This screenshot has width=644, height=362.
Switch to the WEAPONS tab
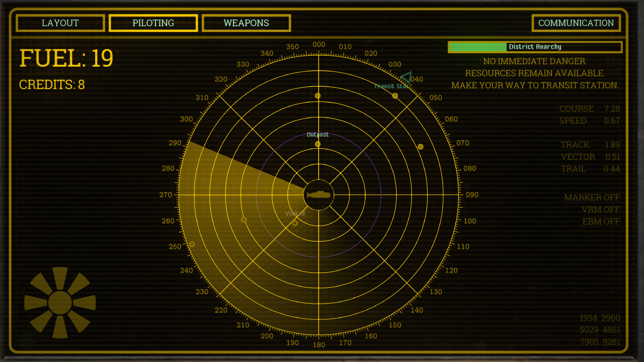point(246,23)
